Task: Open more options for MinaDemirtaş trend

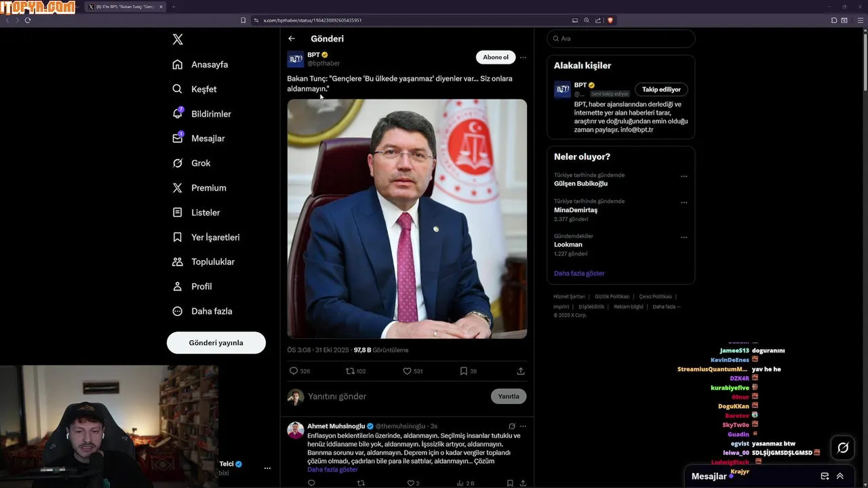Action: (x=684, y=203)
